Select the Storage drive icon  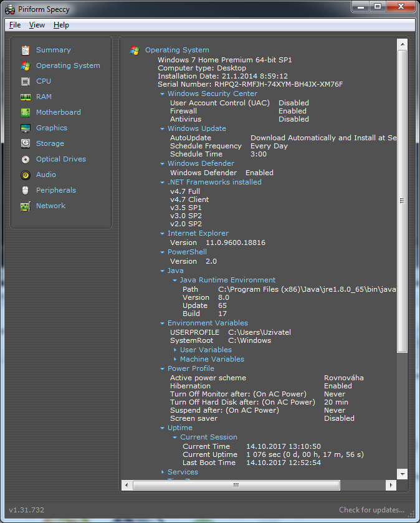26,144
